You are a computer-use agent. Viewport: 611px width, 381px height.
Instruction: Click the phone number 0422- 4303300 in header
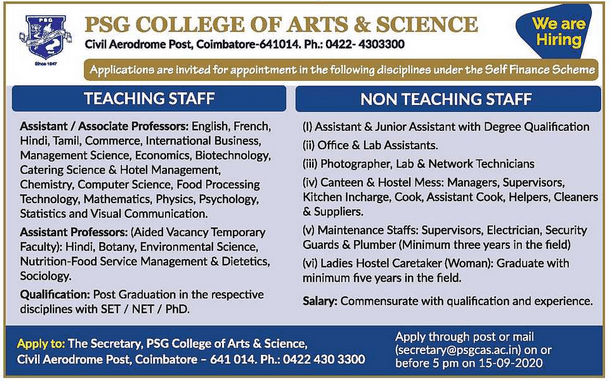(x=365, y=44)
